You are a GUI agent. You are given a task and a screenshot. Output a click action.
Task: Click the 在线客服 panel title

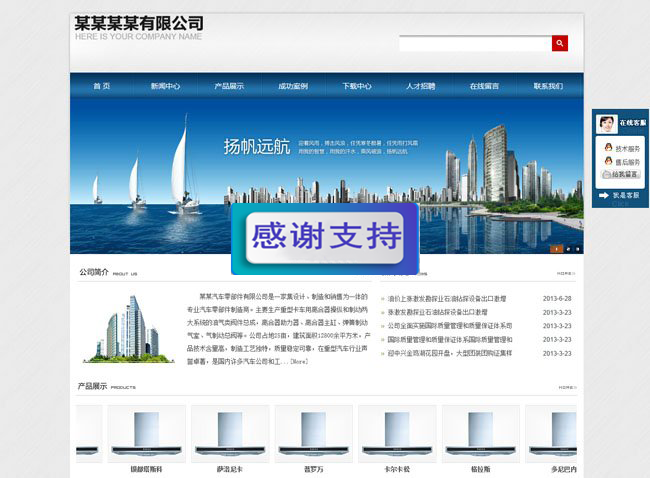tap(633, 123)
